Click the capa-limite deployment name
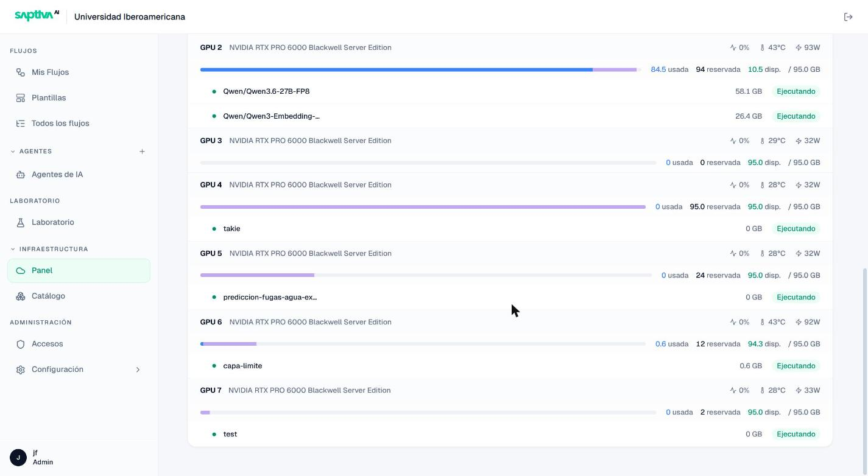Screen dimensions: 868x476 coord(242,366)
